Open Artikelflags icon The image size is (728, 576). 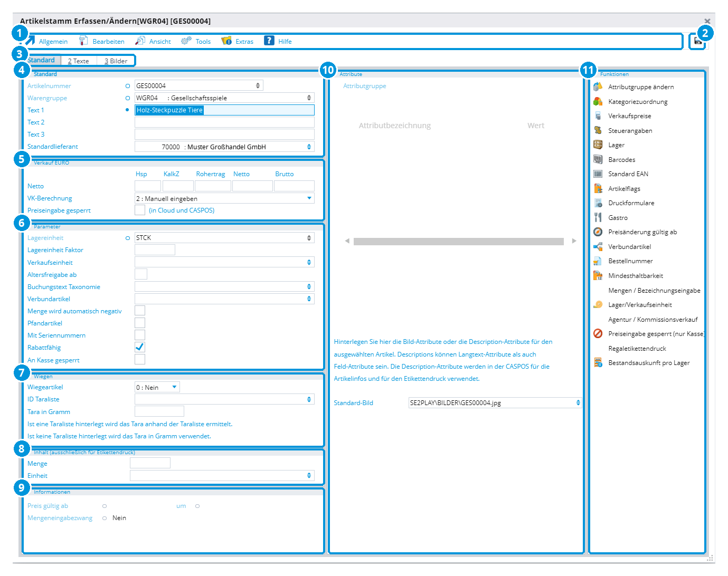(x=598, y=188)
